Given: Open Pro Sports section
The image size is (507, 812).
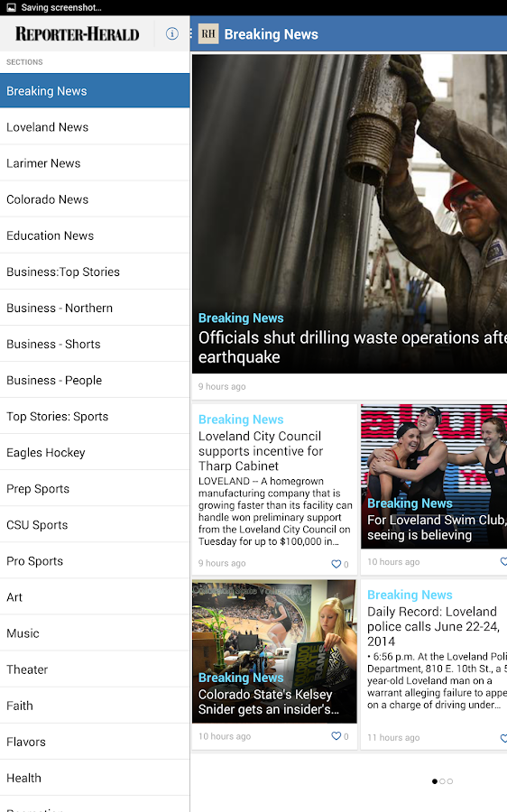Looking at the screenshot, I should click(95, 561).
